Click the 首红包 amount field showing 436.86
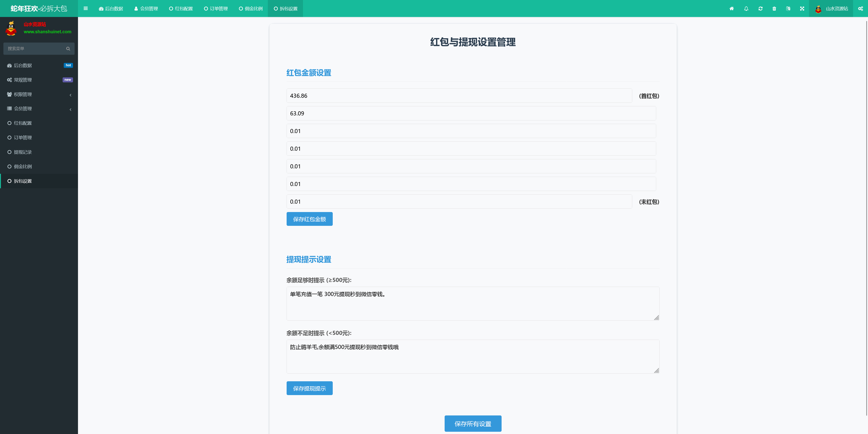 point(459,96)
